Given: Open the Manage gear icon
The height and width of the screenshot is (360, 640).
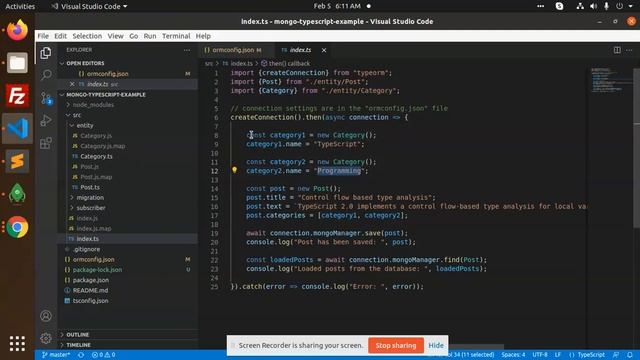Looking at the screenshot, I should 46,338.
